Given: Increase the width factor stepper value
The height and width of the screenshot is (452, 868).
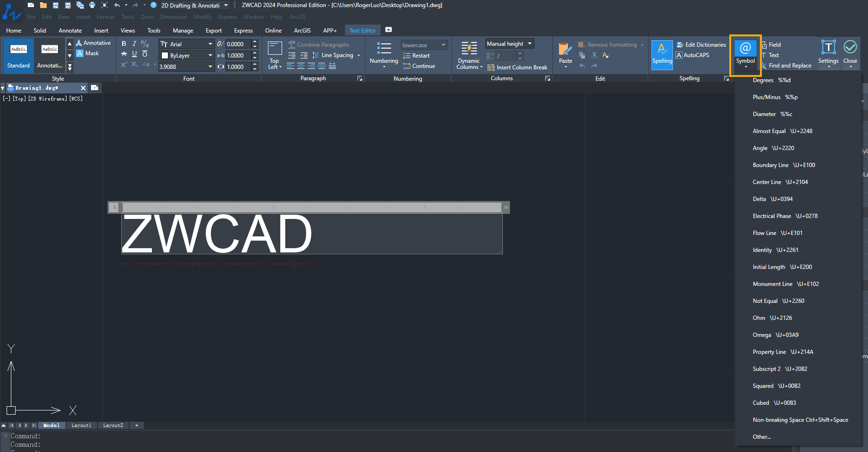Looking at the screenshot, I should pos(255,65).
